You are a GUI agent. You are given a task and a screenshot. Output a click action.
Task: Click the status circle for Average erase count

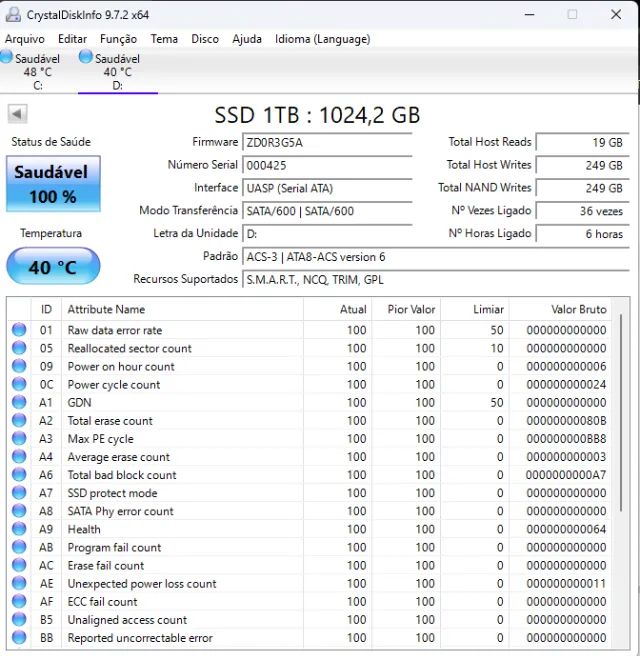pos(19,456)
